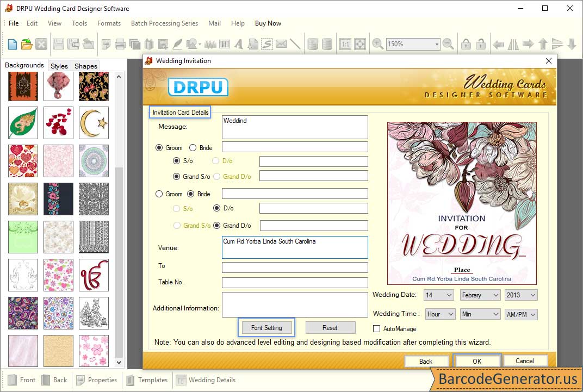Open the wedding day dropdown showing 14

click(439, 295)
